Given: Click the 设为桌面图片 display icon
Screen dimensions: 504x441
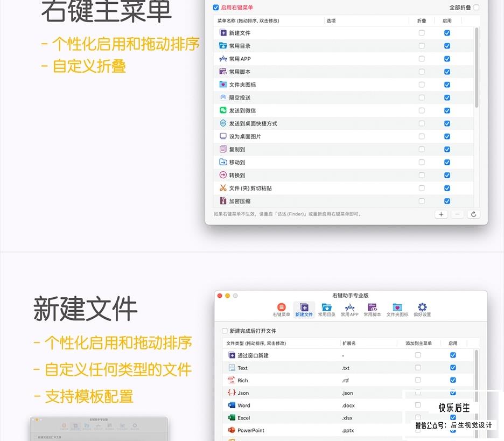Looking at the screenshot, I should coord(223,136).
